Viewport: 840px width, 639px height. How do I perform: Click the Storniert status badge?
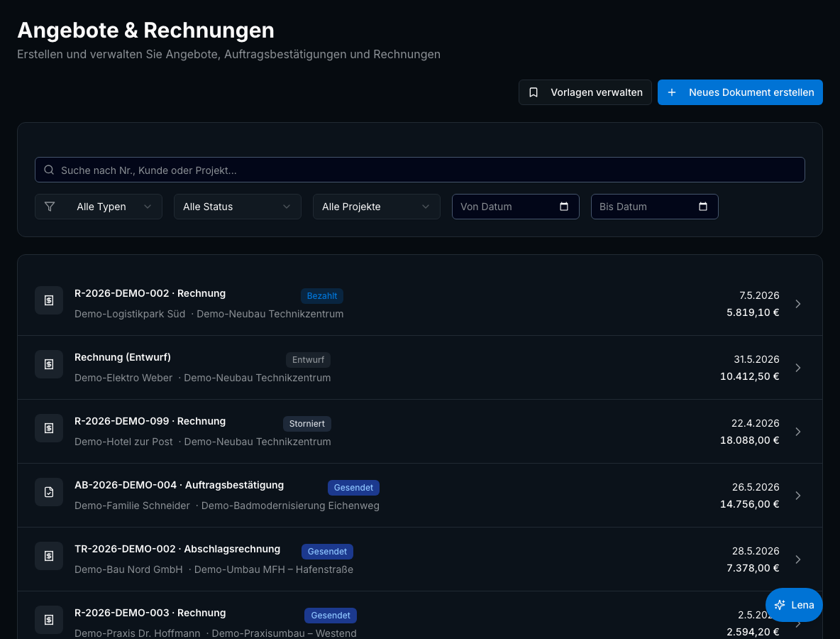pyautogui.click(x=307, y=423)
